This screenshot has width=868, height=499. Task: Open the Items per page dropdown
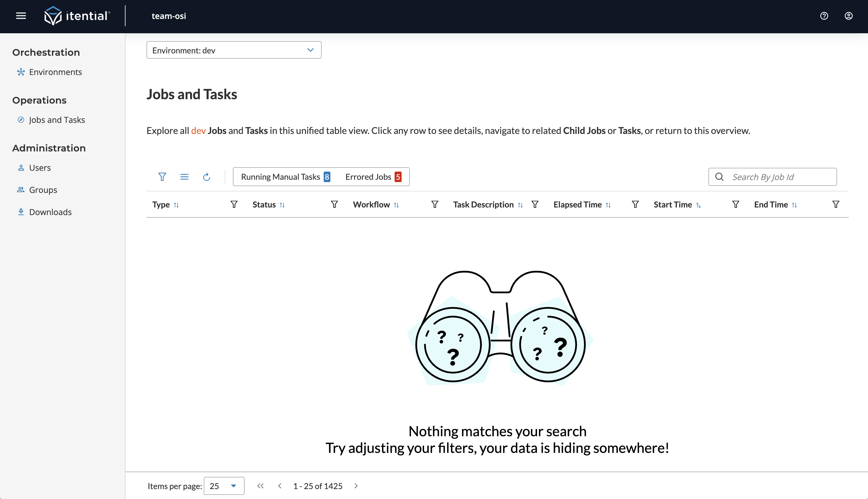click(x=224, y=486)
